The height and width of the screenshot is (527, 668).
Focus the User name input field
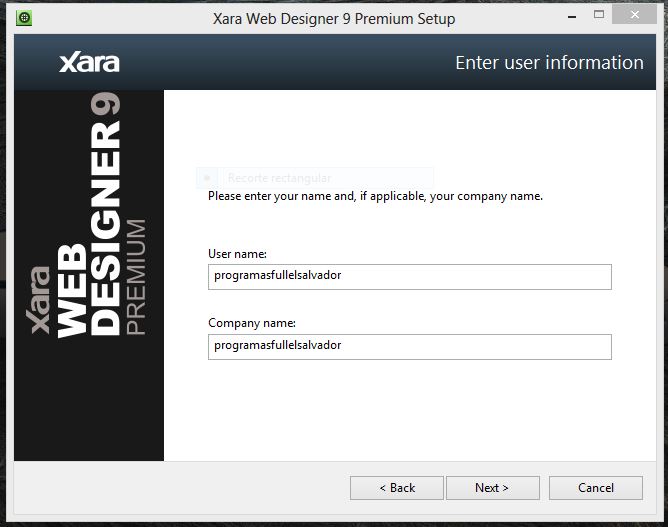[x=409, y=277]
